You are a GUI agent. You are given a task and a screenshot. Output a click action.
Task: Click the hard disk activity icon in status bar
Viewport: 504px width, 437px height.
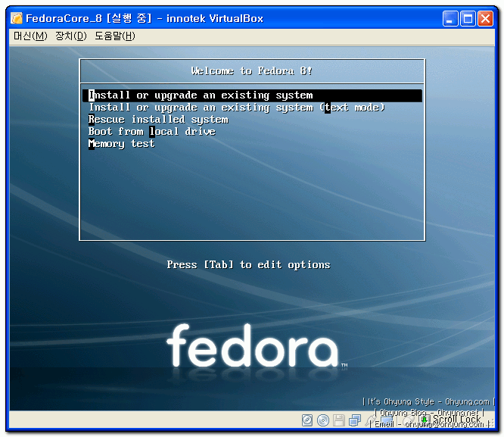pyautogui.click(x=307, y=420)
